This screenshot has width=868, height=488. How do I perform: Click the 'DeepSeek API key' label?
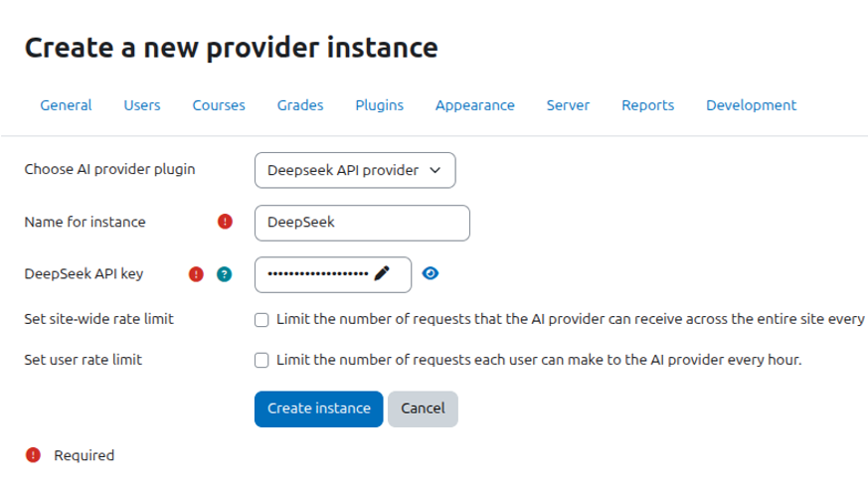[84, 274]
